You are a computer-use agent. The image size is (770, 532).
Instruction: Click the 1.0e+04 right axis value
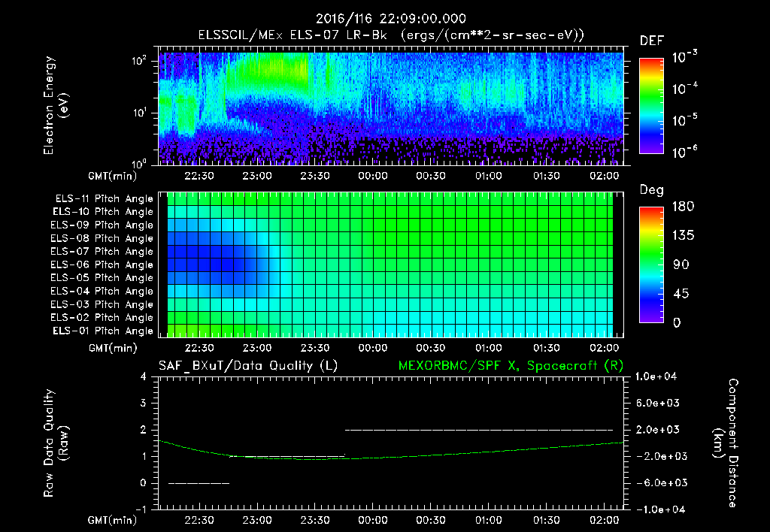pyautogui.click(x=656, y=376)
